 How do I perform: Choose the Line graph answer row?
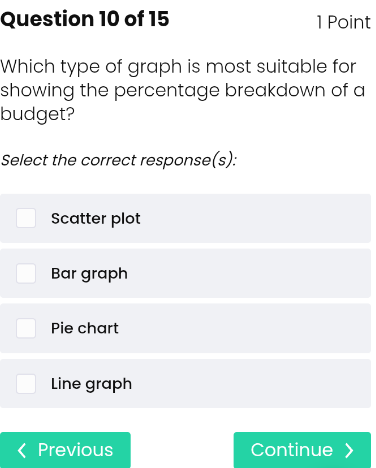(x=185, y=384)
